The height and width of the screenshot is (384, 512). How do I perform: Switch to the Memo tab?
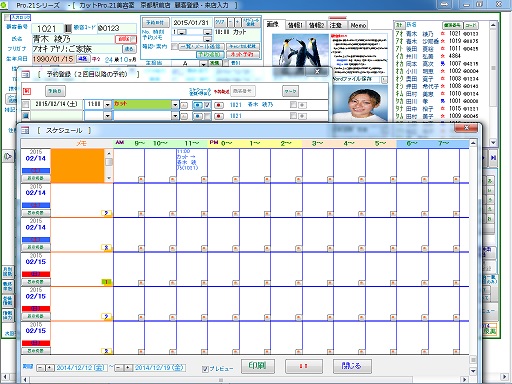358,25
